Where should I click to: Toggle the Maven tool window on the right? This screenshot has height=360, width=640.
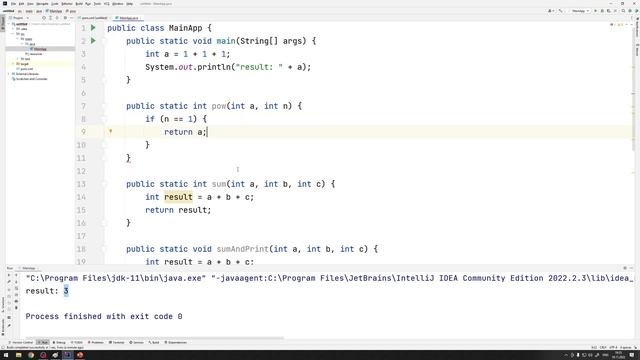point(637,50)
